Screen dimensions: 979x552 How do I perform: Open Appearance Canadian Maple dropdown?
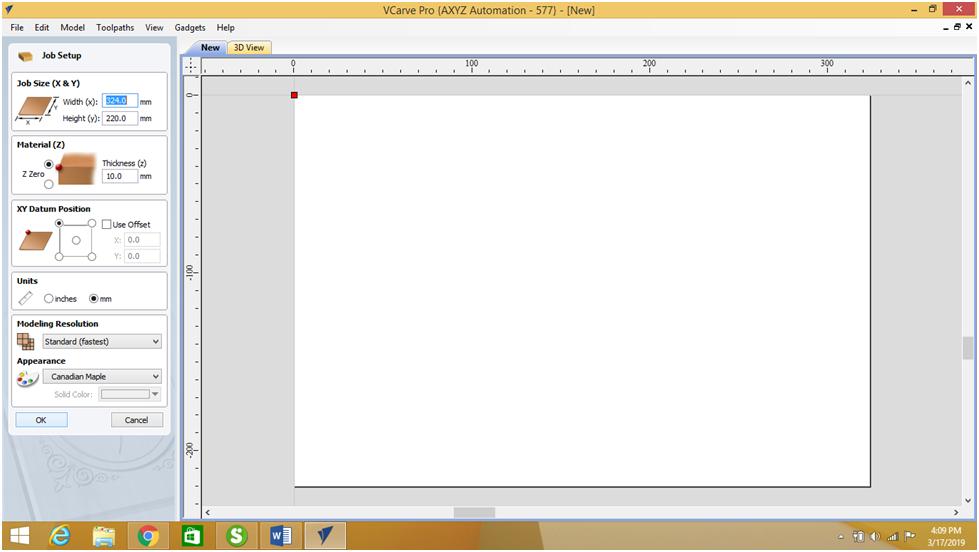click(x=102, y=377)
